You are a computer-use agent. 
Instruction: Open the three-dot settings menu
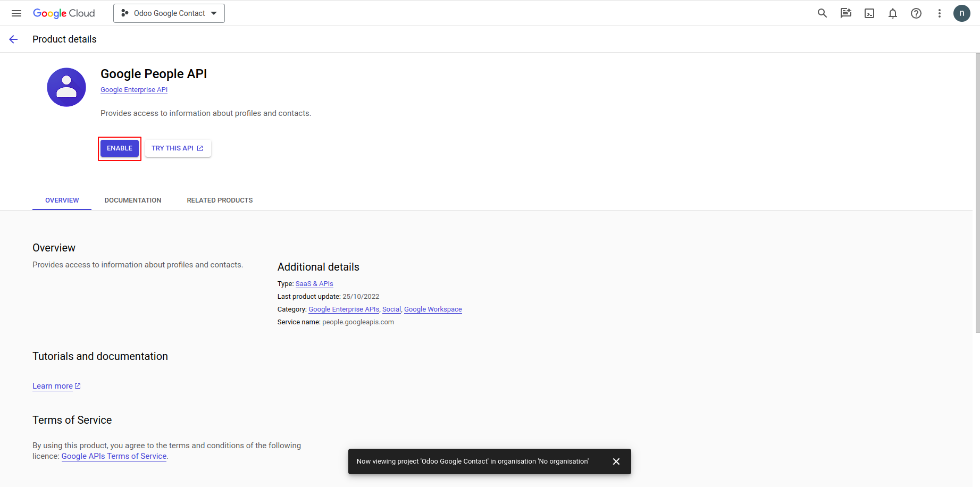(940, 13)
